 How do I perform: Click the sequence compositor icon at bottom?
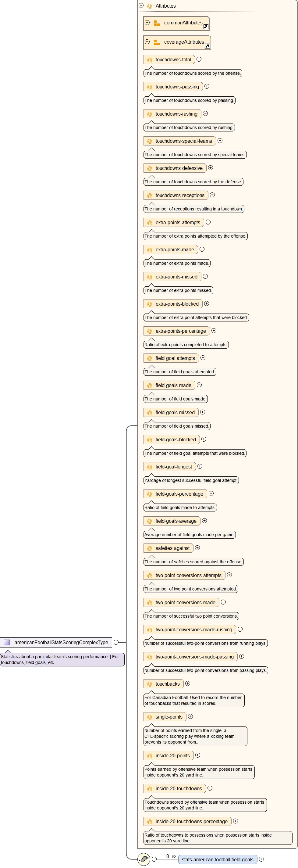tap(144, 859)
